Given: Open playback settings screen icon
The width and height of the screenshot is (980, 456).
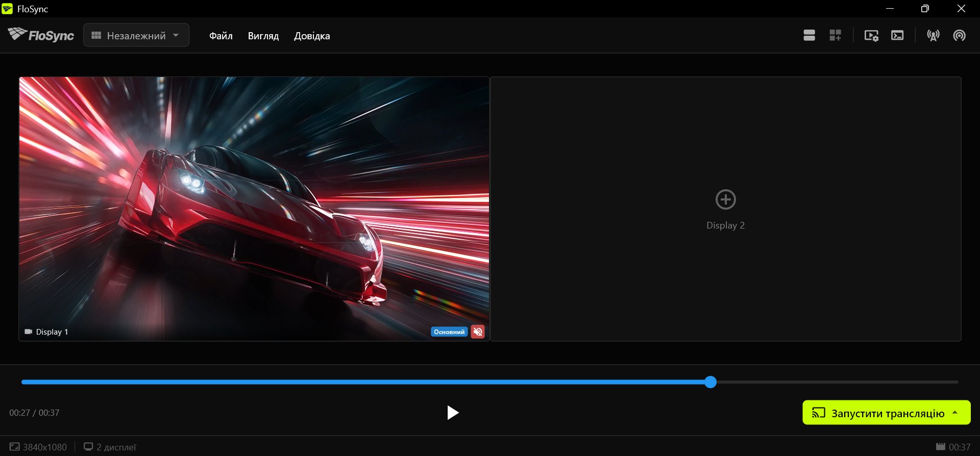Looking at the screenshot, I should click(x=871, y=35).
